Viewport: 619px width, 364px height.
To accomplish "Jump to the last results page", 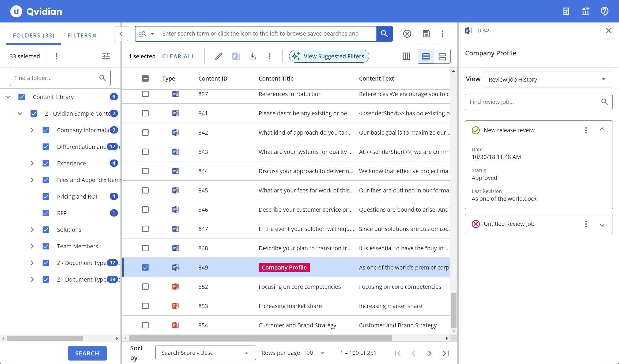I will [x=446, y=353].
